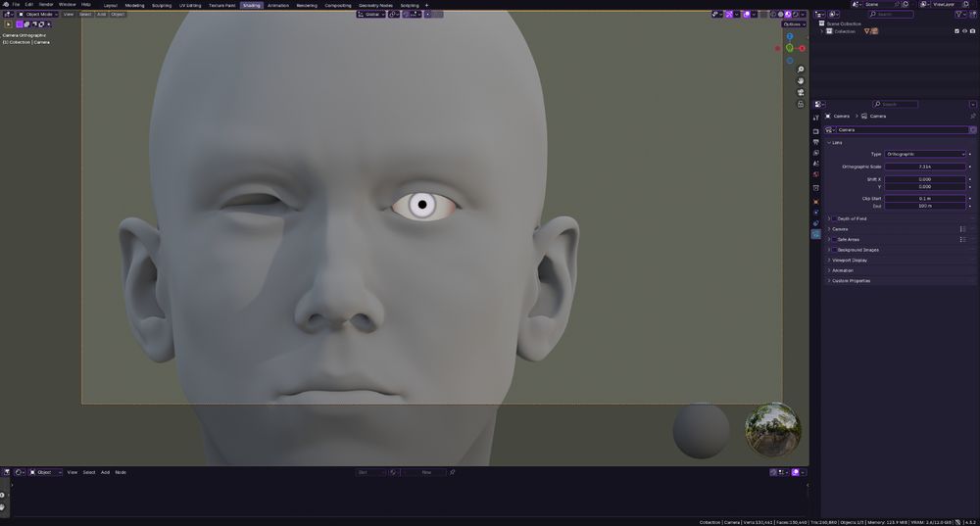This screenshot has height=526, width=980.
Task: Open the World properties tab icon
Action: (815, 174)
